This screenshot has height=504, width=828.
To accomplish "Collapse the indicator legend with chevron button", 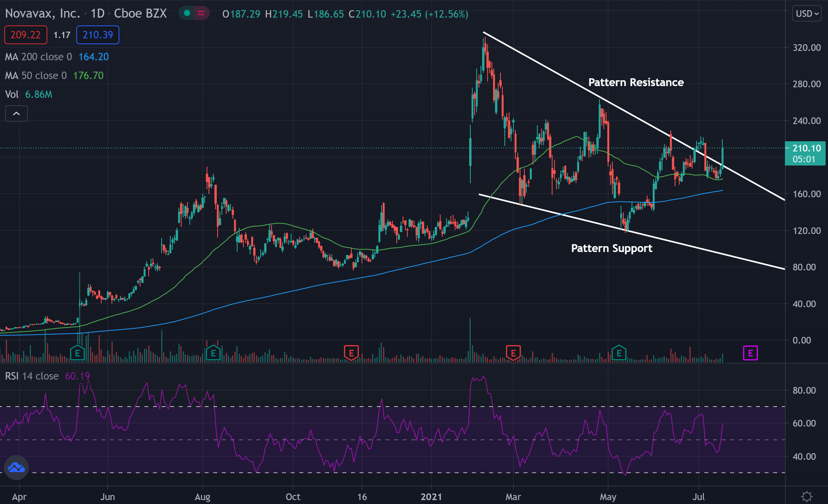I will (x=16, y=113).
